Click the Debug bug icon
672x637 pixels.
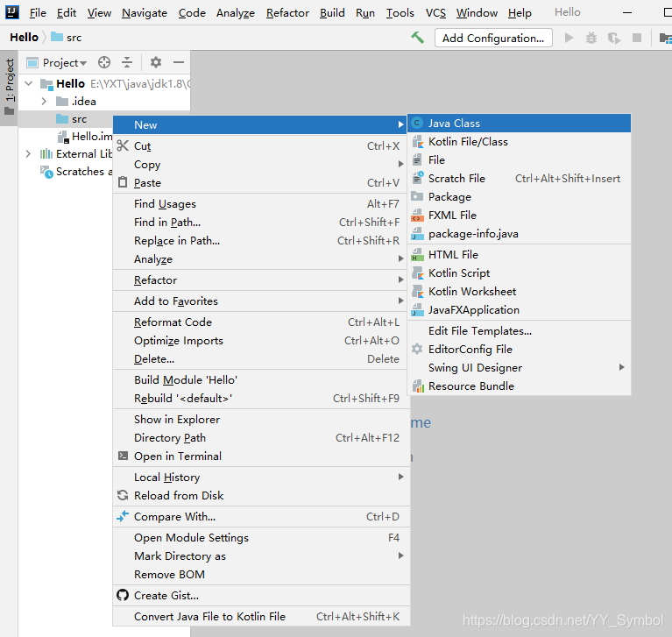point(591,38)
